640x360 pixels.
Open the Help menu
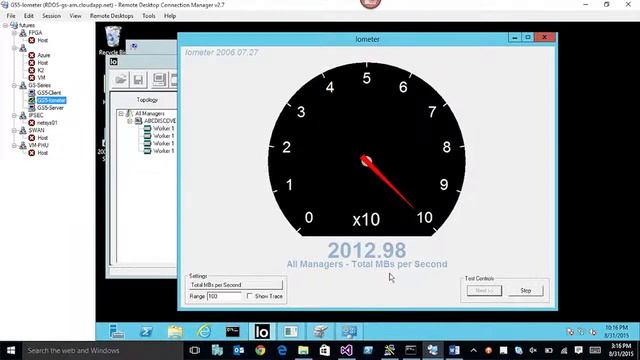point(170,16)
